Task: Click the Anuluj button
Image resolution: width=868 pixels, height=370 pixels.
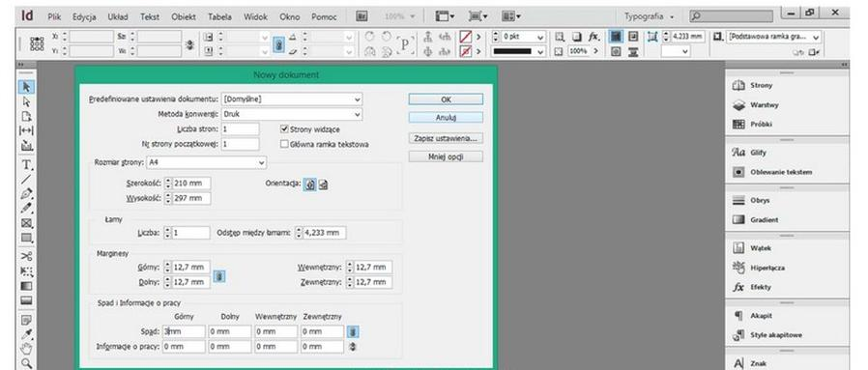Action: click(446, 117)
